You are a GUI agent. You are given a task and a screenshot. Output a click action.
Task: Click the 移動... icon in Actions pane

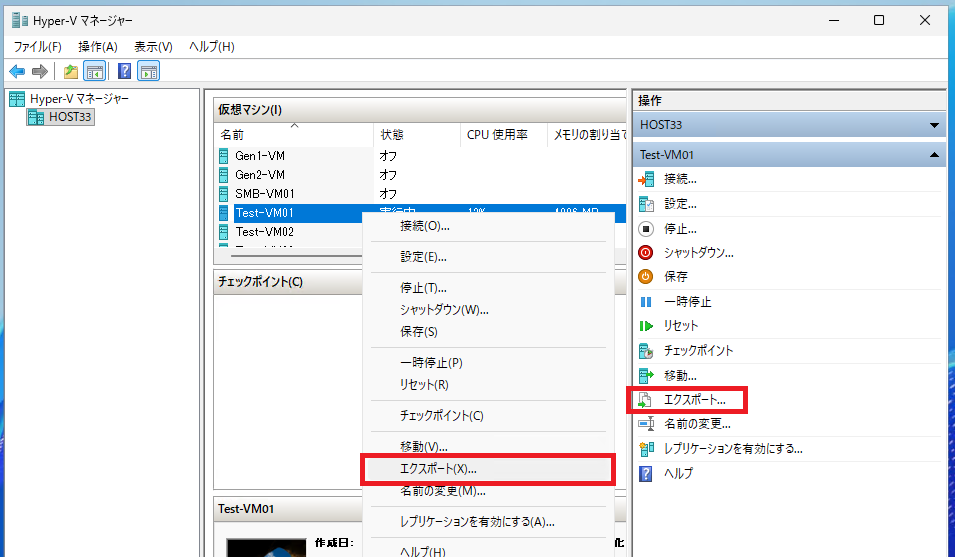(646, 376)
